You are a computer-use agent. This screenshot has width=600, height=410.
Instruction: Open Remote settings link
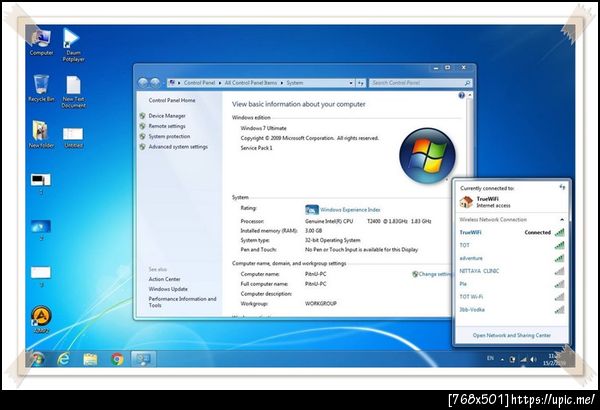(x=167, y=126)
